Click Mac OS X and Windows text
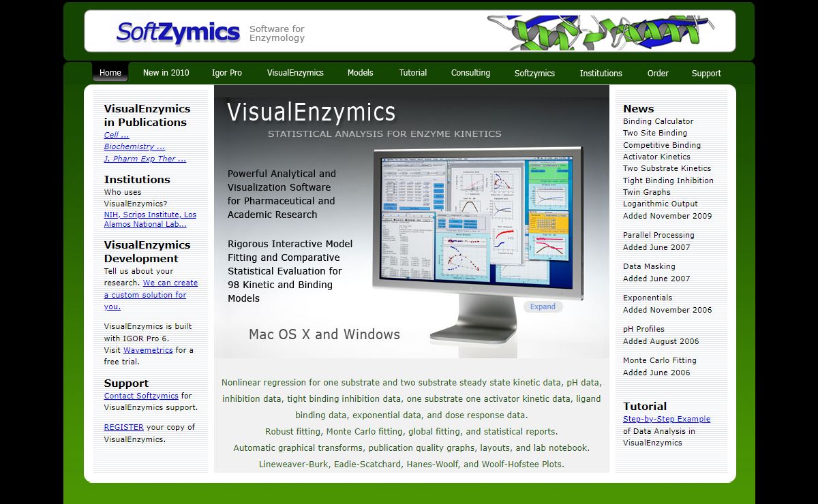This screenshot has height=504, width=818. pyautogui.click(x=324, y=334)
